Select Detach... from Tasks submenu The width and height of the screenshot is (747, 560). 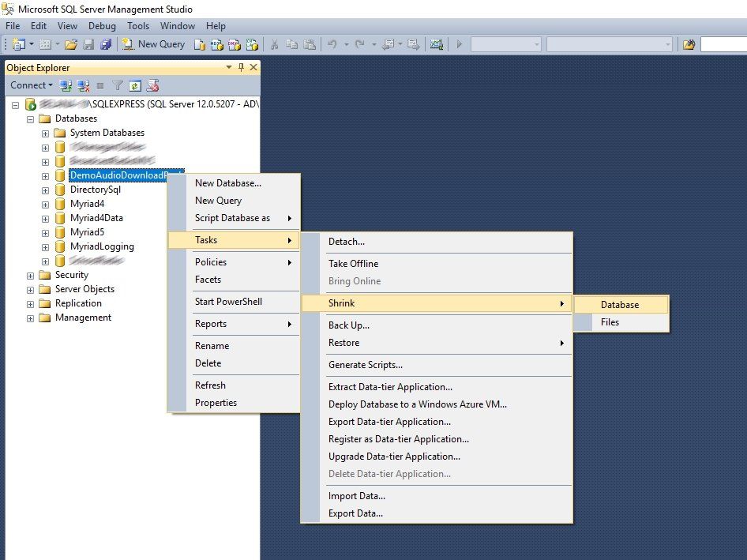437,242
